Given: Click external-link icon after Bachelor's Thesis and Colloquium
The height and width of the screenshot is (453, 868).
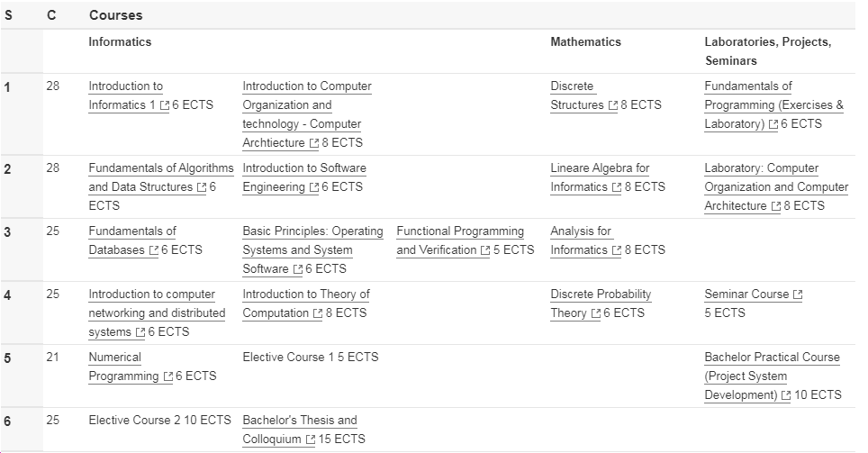Looking at the screenshot, I should [311, 439].
